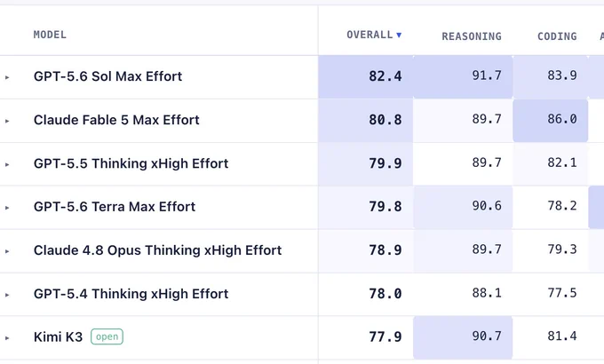Expand the Claude Fable 5 Max Effort row
The width and height of the screenshot is (604, 364).
7,121
